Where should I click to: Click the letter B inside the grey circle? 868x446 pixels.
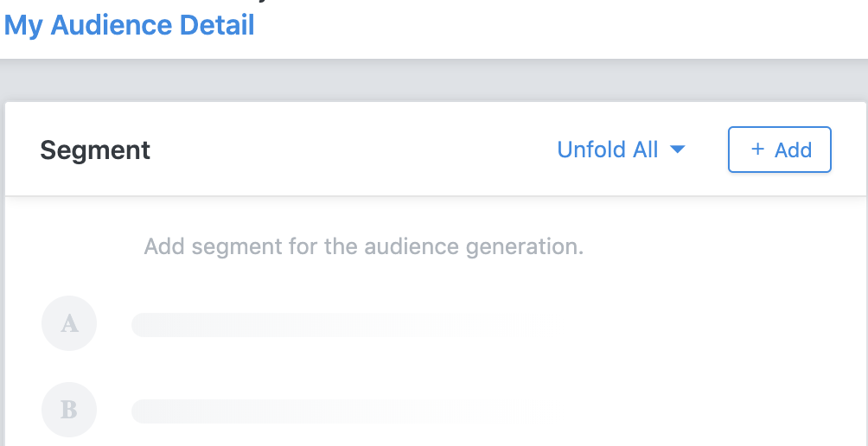point(69,410)
